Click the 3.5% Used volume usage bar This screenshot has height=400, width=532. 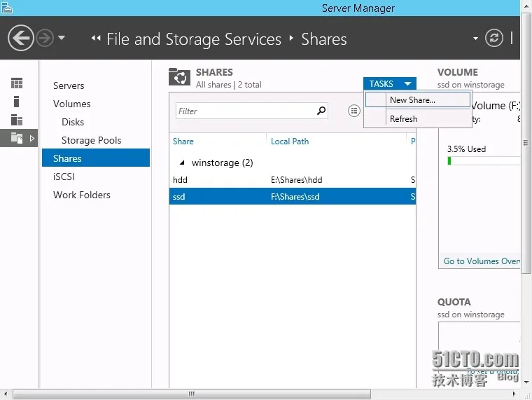click(483, 160)
